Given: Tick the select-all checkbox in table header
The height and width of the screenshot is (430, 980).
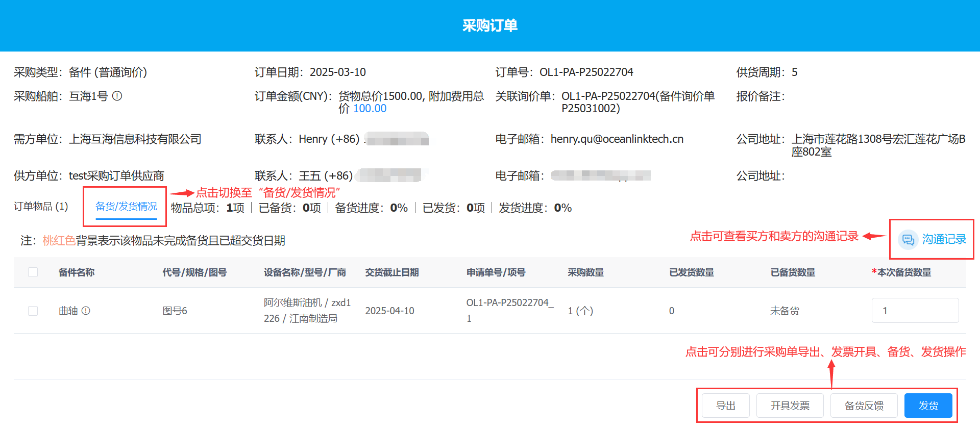Looking at the screenshot, I should coord(33,272).
